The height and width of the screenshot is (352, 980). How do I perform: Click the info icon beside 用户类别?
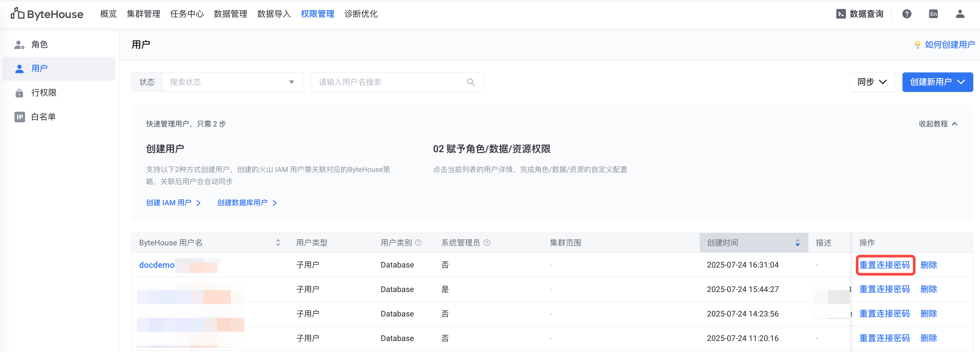pyautogui.click(x=419, y=242)
